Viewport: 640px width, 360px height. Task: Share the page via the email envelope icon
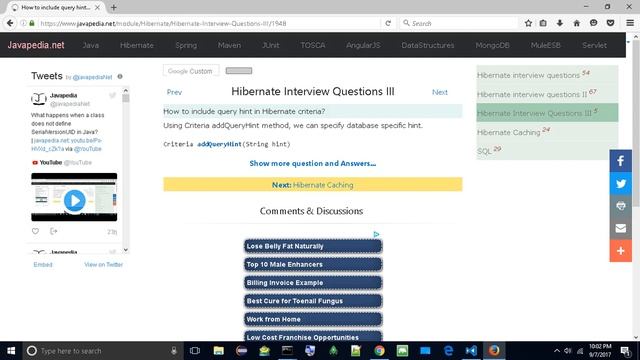coord(620,228)
